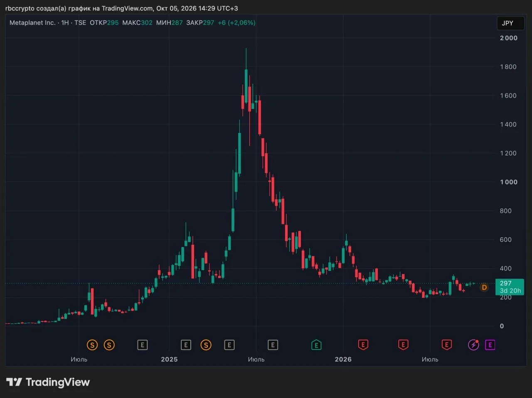This screenshot has height=398, width=532.
Task: Click the МАКС302 high value
Action: [137, 23]
